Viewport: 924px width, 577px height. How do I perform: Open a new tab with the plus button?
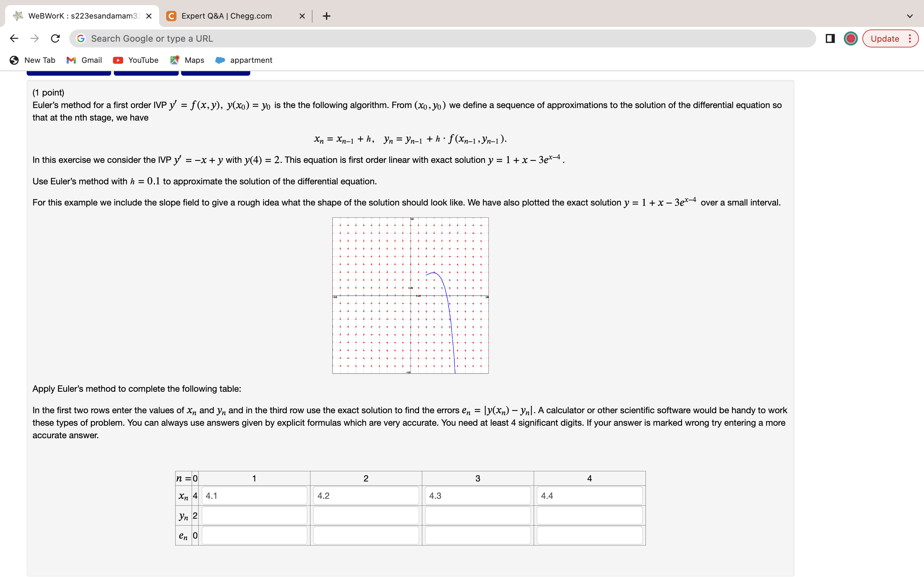(x=327, y=16)
